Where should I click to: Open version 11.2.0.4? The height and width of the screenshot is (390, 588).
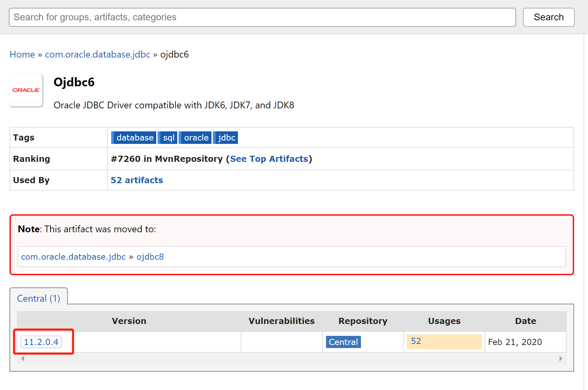(x=41, y=342)
